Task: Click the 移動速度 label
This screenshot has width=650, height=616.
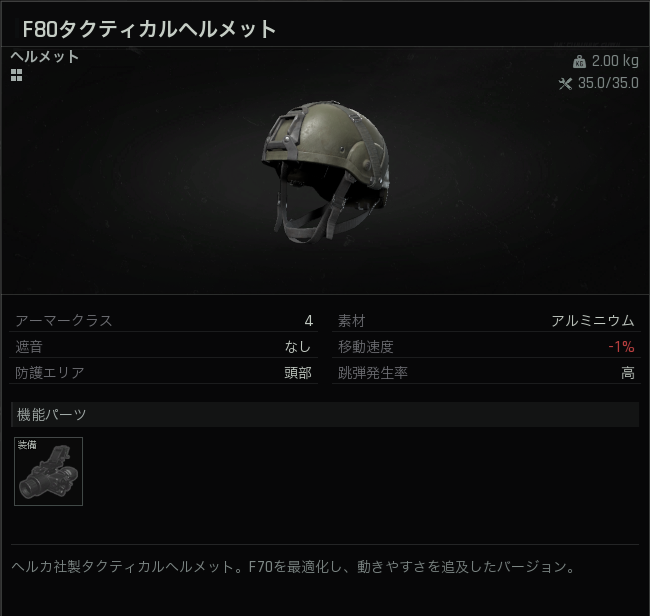Action: pos(366,347)
